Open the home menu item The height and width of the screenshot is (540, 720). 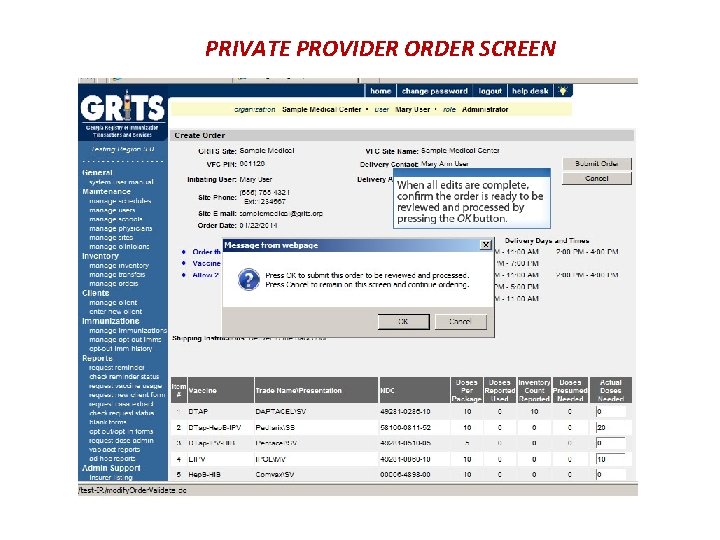[x=381, y=91]
